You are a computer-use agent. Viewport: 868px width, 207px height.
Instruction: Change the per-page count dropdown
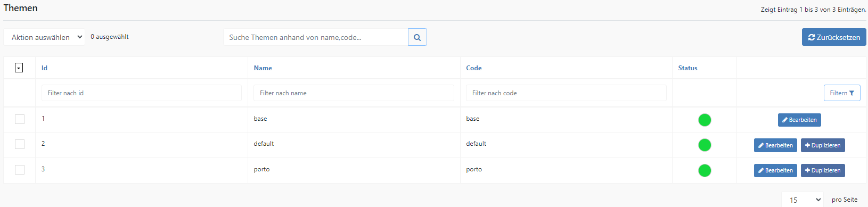(803, 200)
